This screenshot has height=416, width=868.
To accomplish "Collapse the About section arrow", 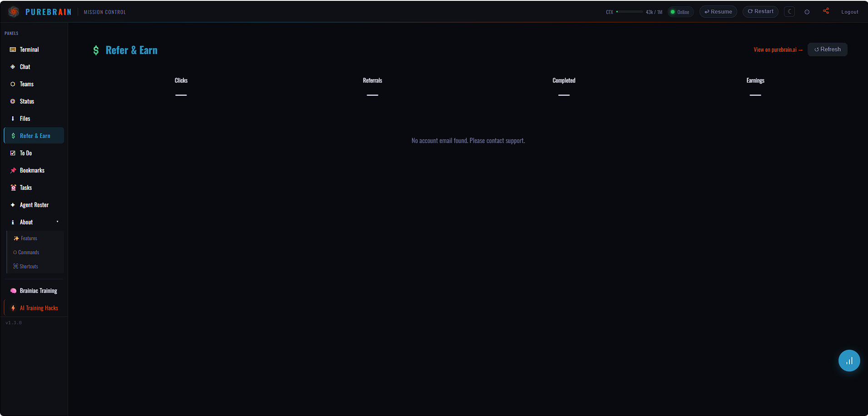I will [x=57, y=222].
